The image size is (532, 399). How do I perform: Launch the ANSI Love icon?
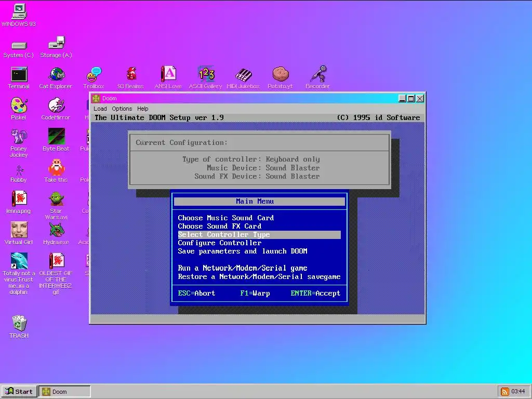click(x=168, y=77)
